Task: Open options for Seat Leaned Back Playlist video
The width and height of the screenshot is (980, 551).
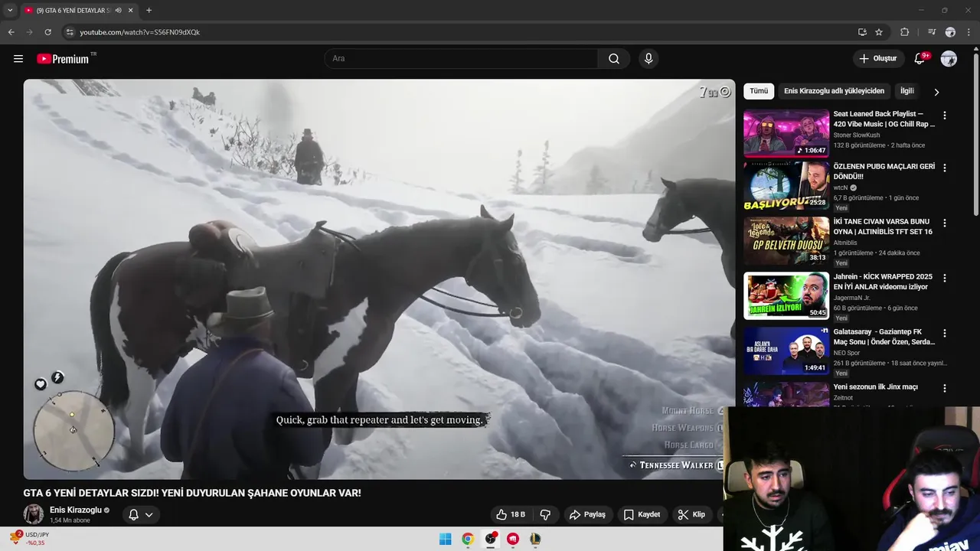Action: pos(944,116)
